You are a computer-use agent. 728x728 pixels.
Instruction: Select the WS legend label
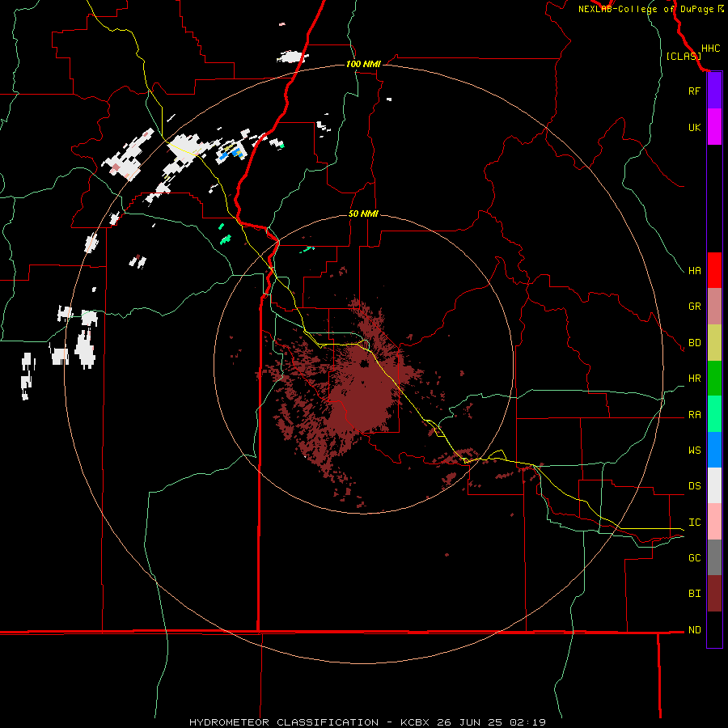point(694,451)
